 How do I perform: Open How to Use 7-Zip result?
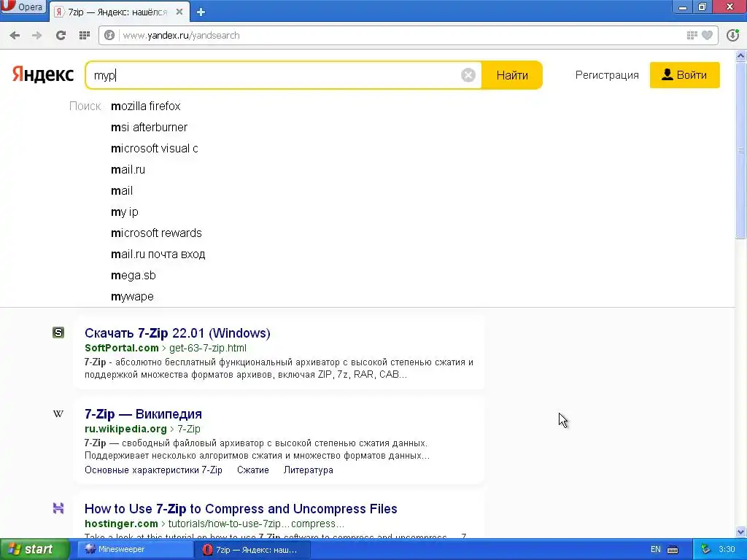pyautogui.click(x=241, y=508)
